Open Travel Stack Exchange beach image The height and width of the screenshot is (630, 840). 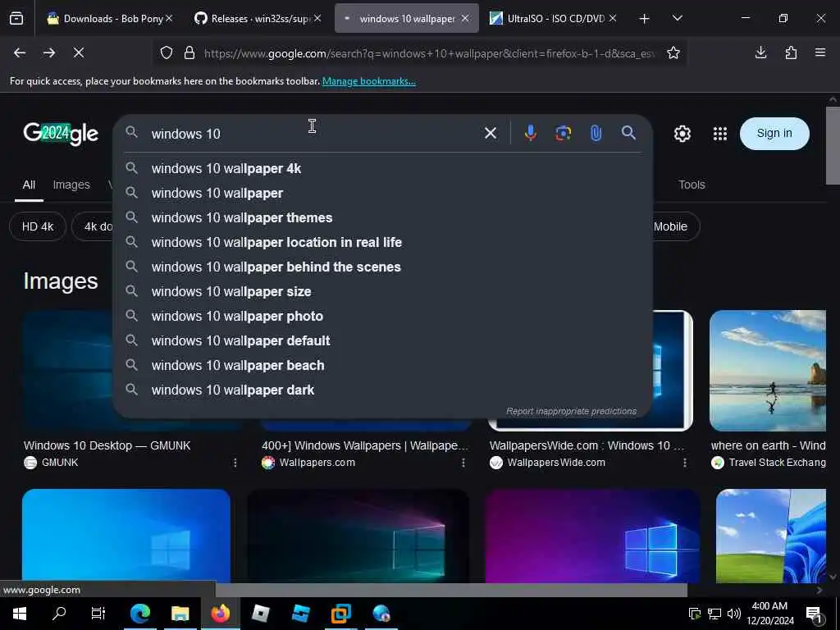768,371
